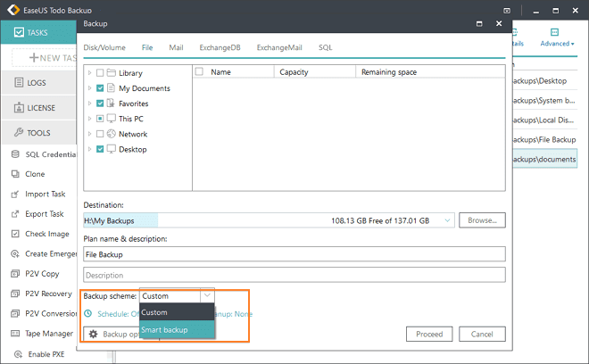The height and width of the screenshot is (364, 589).
Task: Click the Export Task icon
Action: pyautogui.click(x=15, y=214)
